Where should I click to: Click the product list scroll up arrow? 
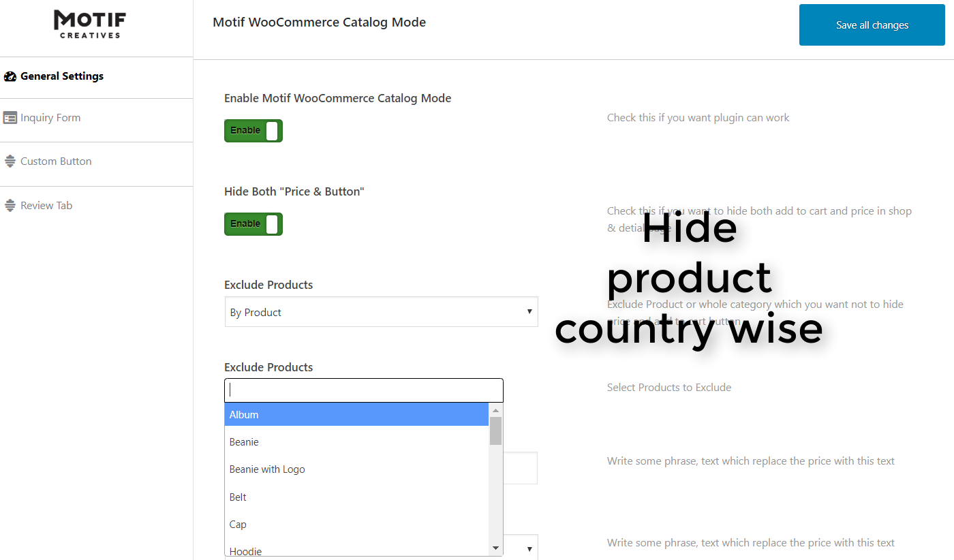[x=495, y=410]
